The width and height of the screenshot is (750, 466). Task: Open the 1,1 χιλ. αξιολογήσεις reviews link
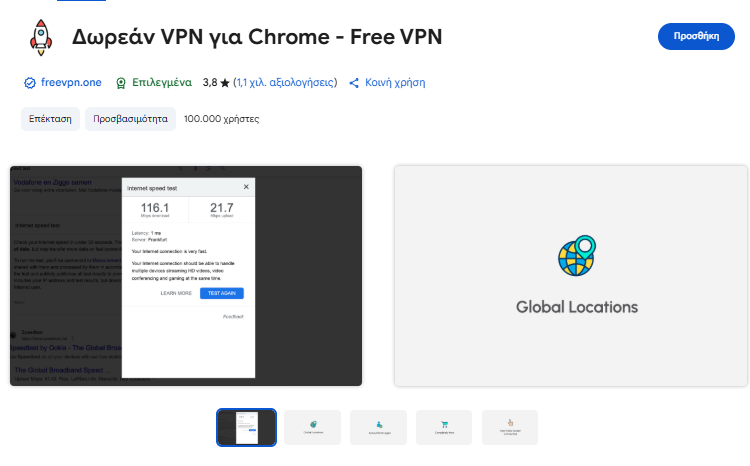pos(285,82)
